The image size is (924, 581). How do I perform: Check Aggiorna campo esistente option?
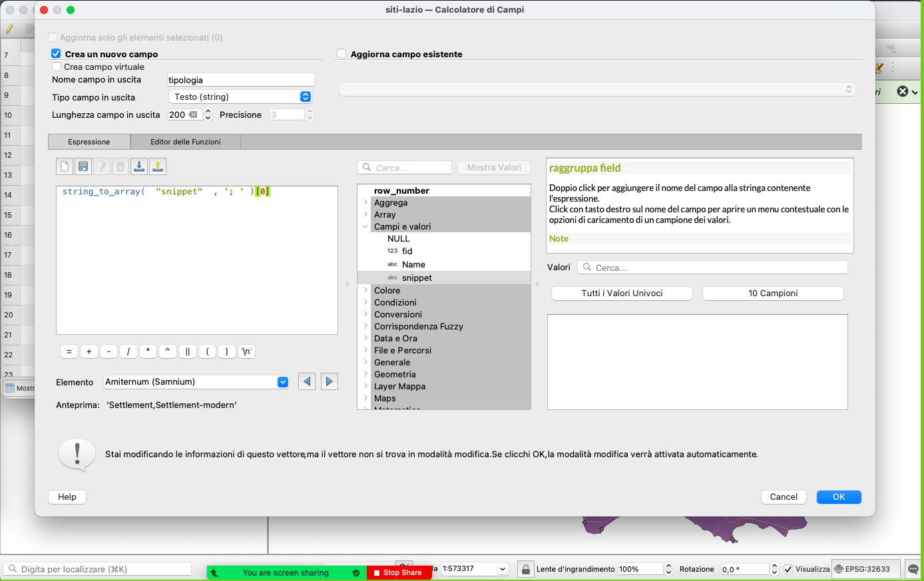coord(342,54)
